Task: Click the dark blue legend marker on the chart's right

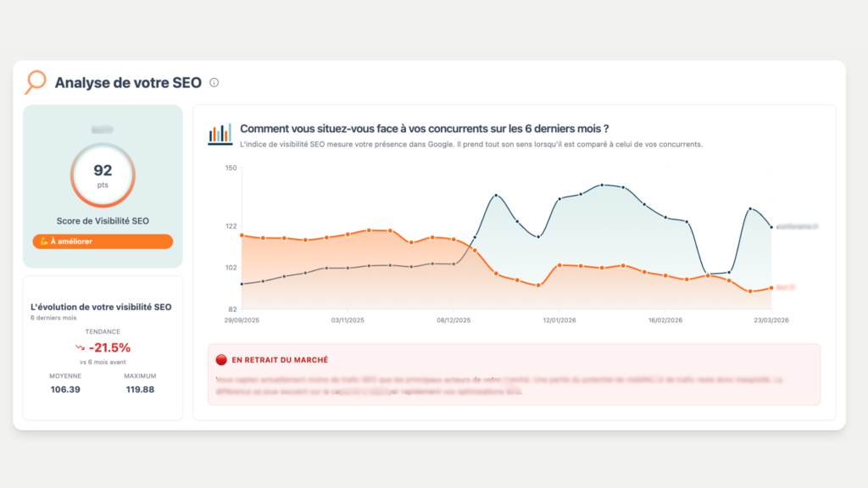Action: point(772,227)
